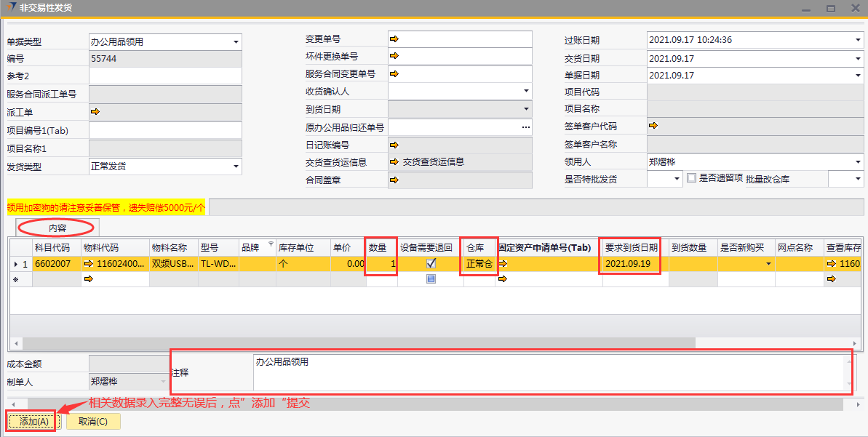Click the 合同盖章 arrow icon
This screenshot has height=437, width=868.
click(394, 180)
